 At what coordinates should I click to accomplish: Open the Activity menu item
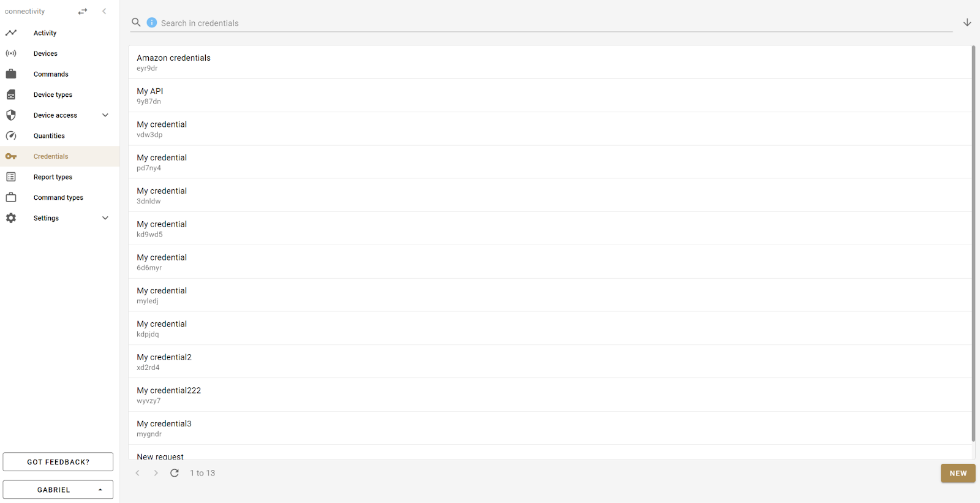click(45, 33)
